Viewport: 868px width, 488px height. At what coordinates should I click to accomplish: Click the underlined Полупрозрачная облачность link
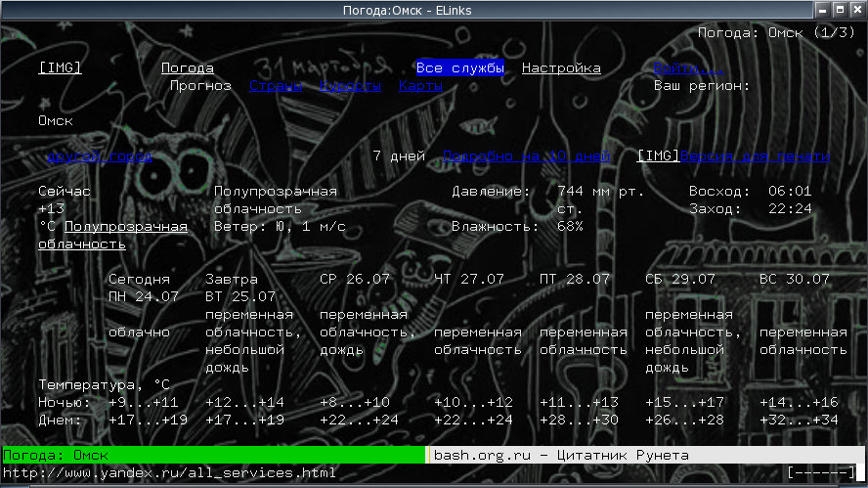125,227
